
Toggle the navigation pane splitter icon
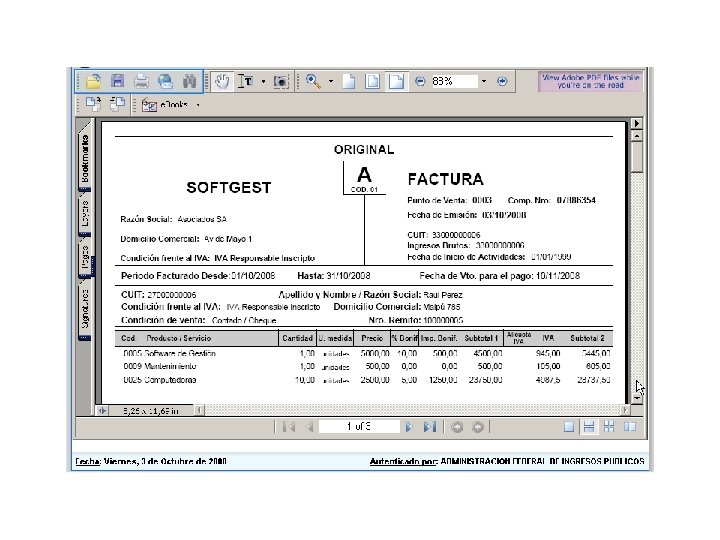[x=102, y=410]
